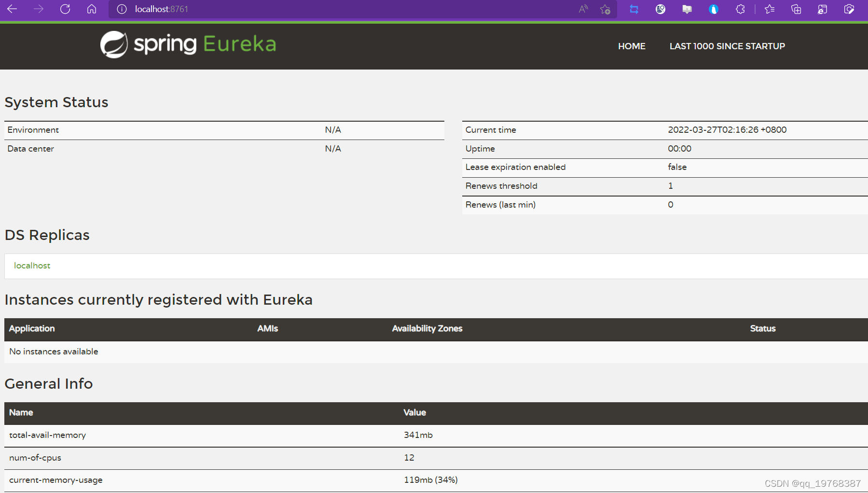Image resolution: width=868 pixels, height=493 pixels.
Task: View site information icon in address bar
Action: coord(122,9)
